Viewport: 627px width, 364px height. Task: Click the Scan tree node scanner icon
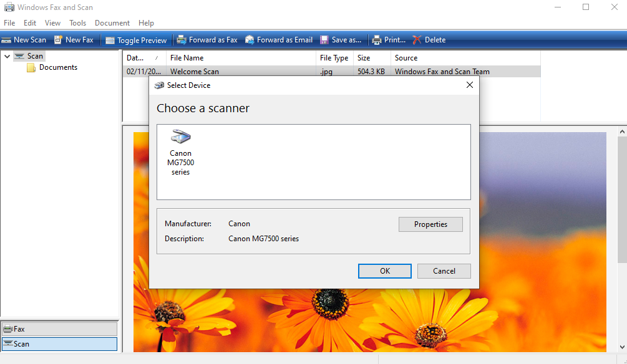tap(19, 56)
